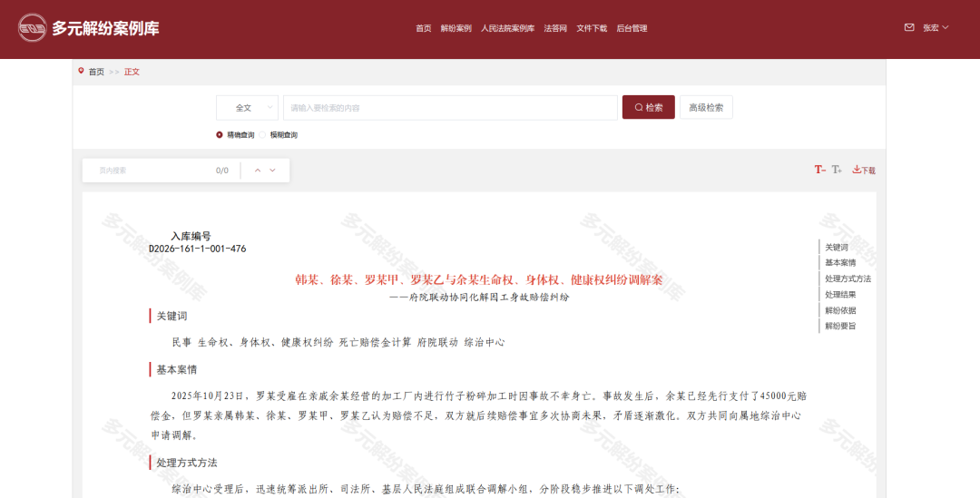Focus the main search input field
This screenshot has width=980, height=498.
pos(450,107)
